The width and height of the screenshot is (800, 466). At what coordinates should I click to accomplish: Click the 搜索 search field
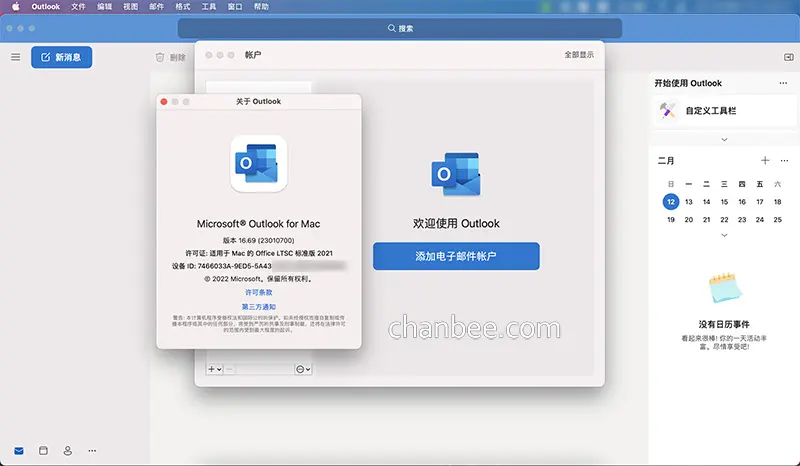(x=400, y=28)
